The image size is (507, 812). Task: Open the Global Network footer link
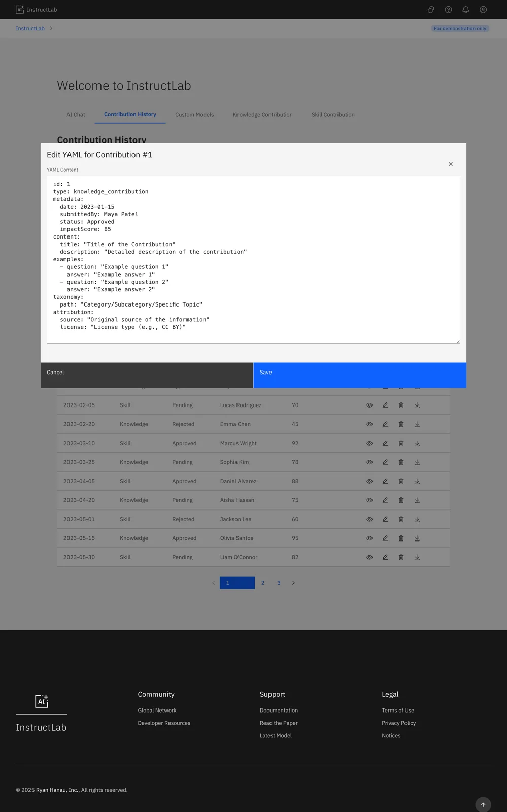[157, 710]
